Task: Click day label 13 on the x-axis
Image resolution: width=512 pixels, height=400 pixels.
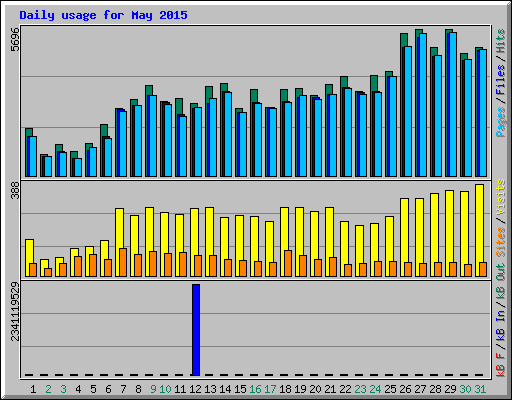Action: click(210, 389)
